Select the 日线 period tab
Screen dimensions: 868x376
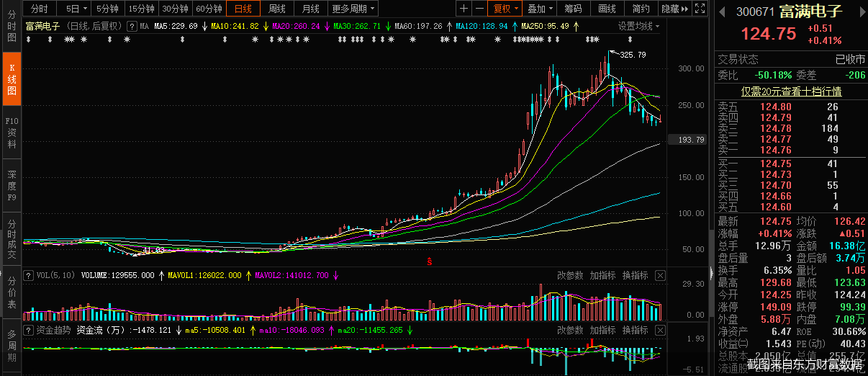[x=243, y=9]
